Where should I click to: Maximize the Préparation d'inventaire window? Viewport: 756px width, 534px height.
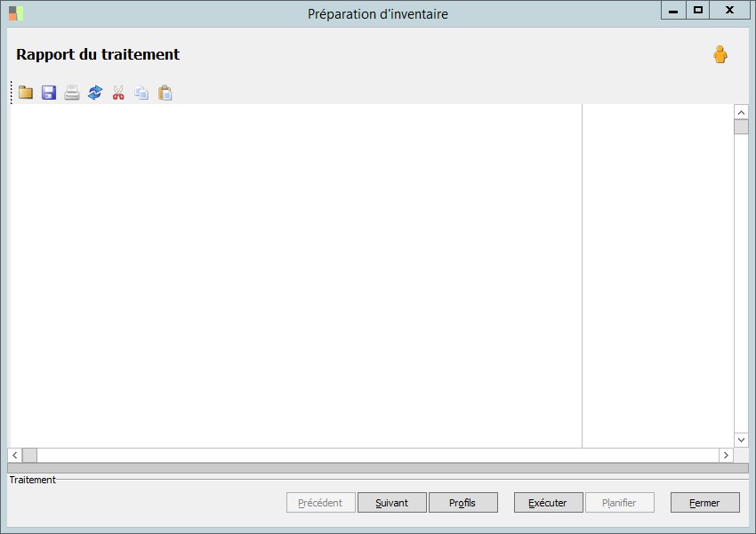click(x=697, y=10)
